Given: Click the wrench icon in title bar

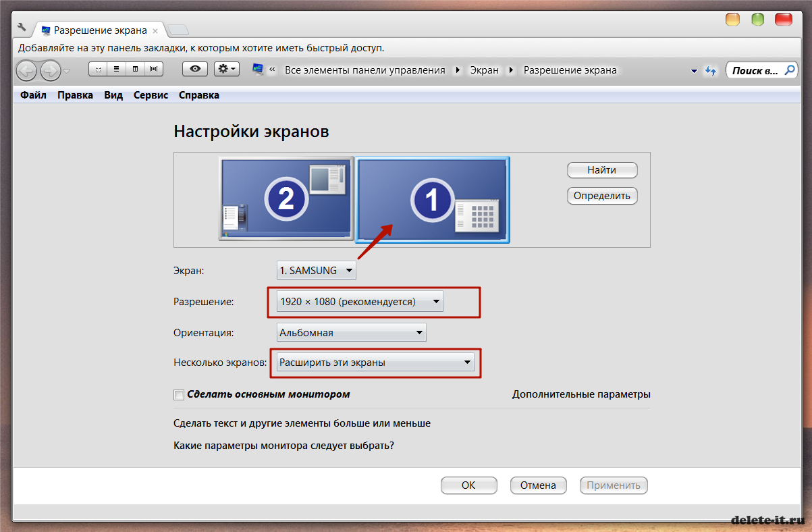Looking at the screenshot, I should 22,28.
